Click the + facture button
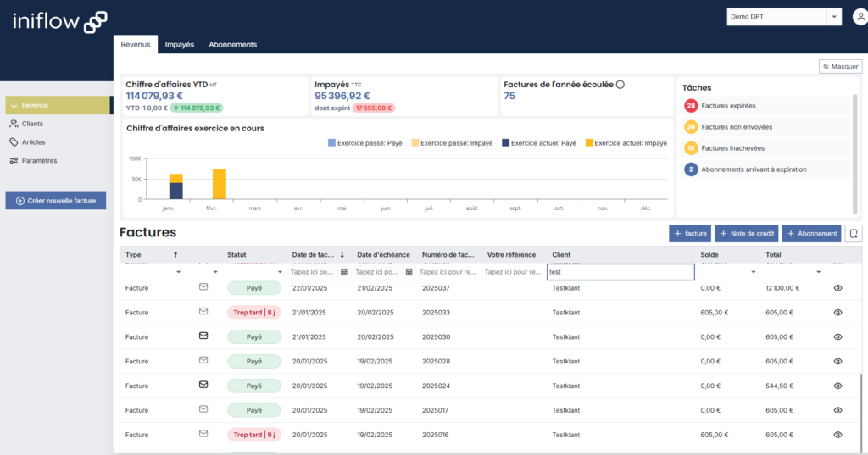This screenshot has width=868, height=455. click(690, 234)
